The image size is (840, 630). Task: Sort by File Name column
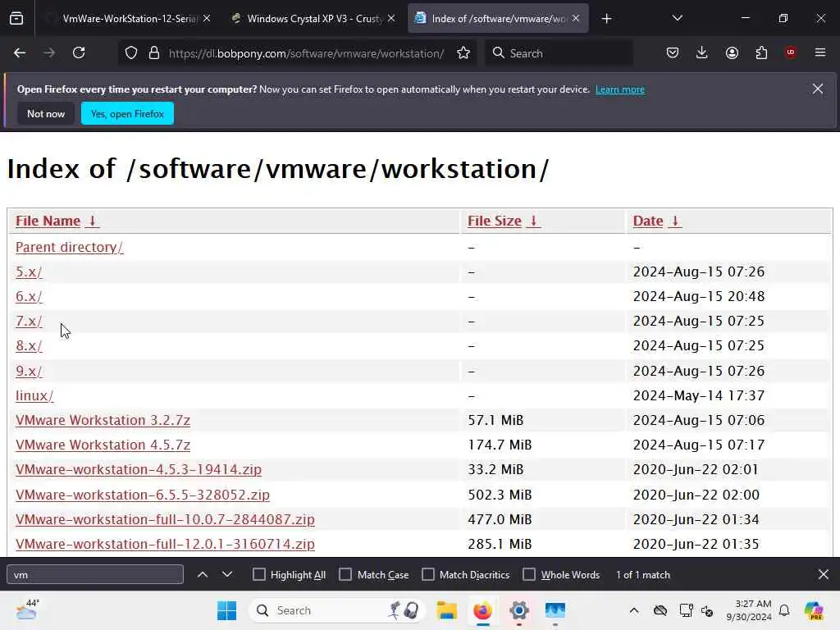[x=57, y=221]
